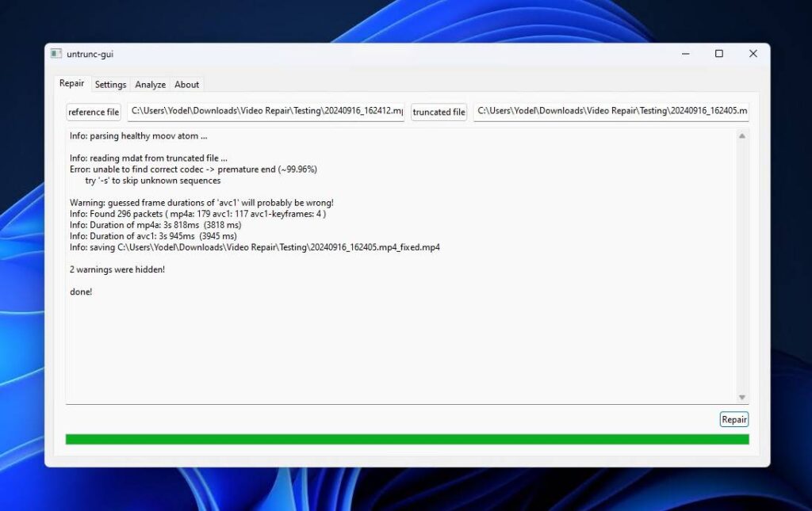Switch to the Settings tab

click(110, 84)
